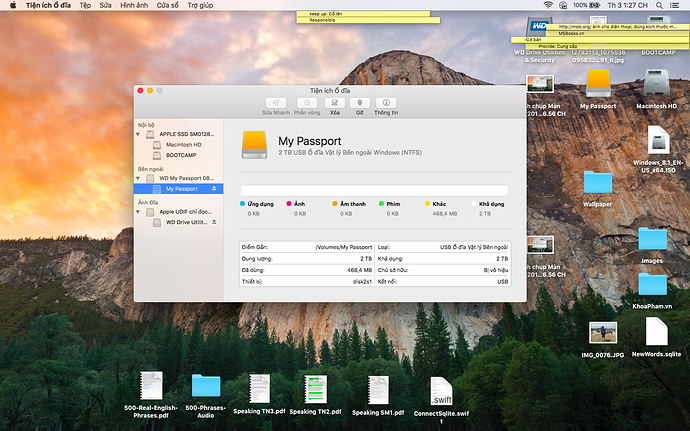Screen dimensions: 690x431
Task: Click the Erase (Xóa) toolbar icon
Action: (334, 103)
